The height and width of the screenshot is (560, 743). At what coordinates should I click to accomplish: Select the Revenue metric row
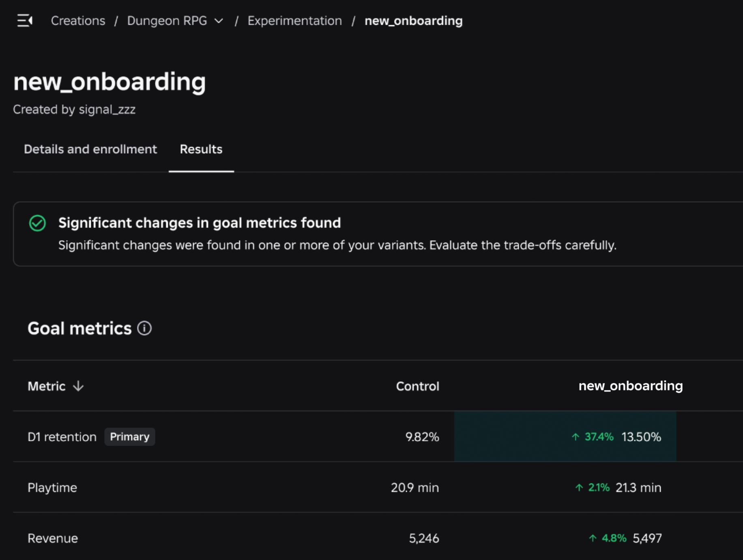pos(53,538)
